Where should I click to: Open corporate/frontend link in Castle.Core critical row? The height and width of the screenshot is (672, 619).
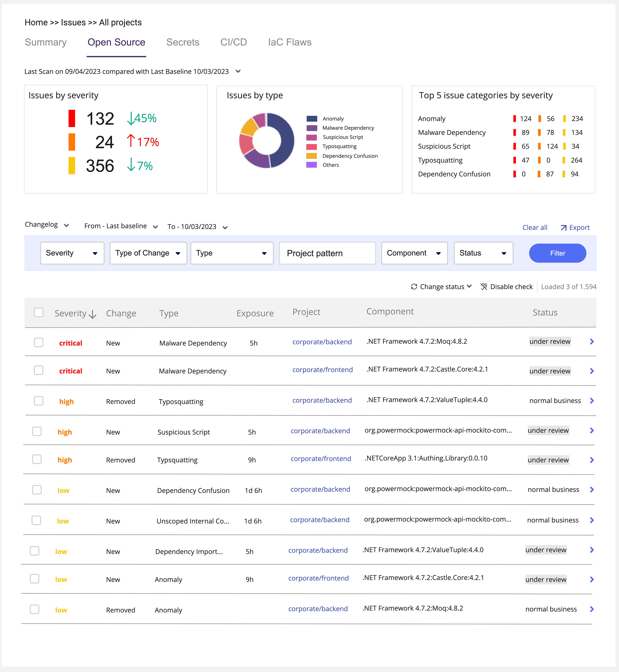pyautogui.click(x=323, y=370)
